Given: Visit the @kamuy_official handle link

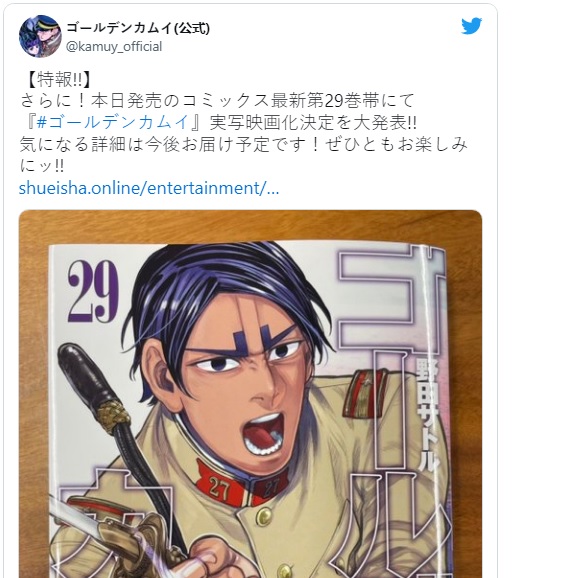Looking at the screenshot, I should coord(114,47).
